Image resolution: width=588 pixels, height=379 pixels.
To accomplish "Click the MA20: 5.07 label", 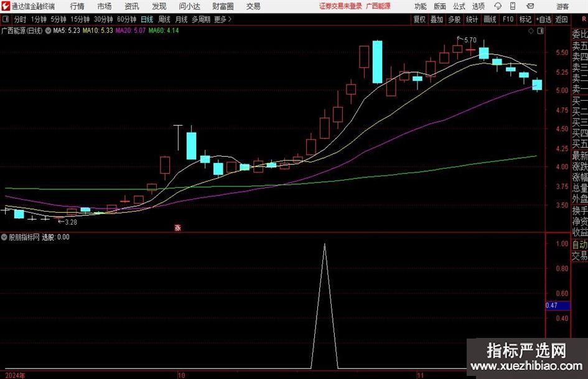I will coord(130,30).
